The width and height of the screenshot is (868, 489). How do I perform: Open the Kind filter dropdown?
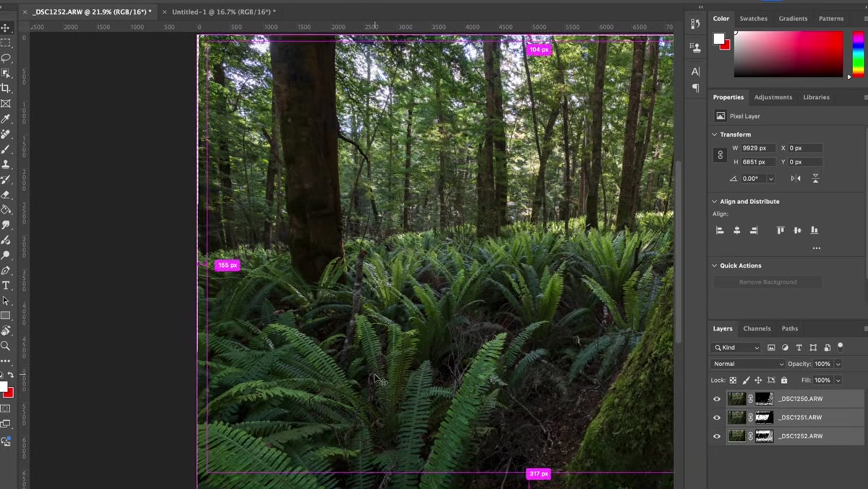tap(736, 348)
